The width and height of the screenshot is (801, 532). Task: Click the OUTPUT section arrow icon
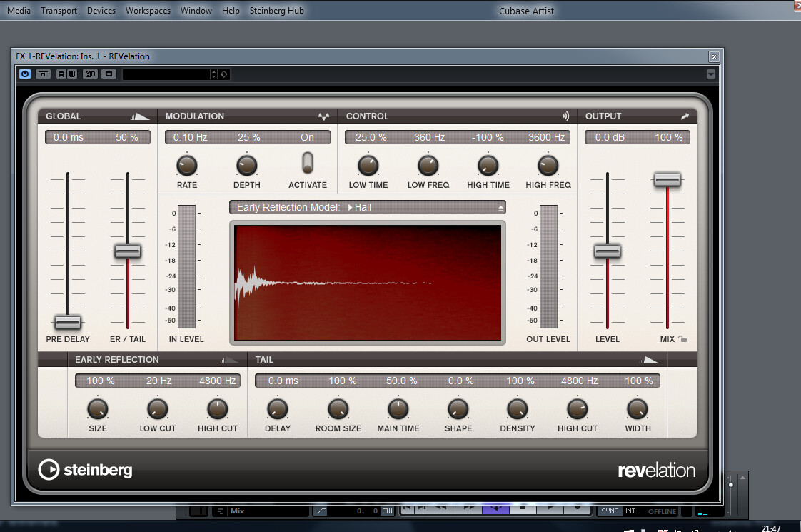[x=685, y=116]
